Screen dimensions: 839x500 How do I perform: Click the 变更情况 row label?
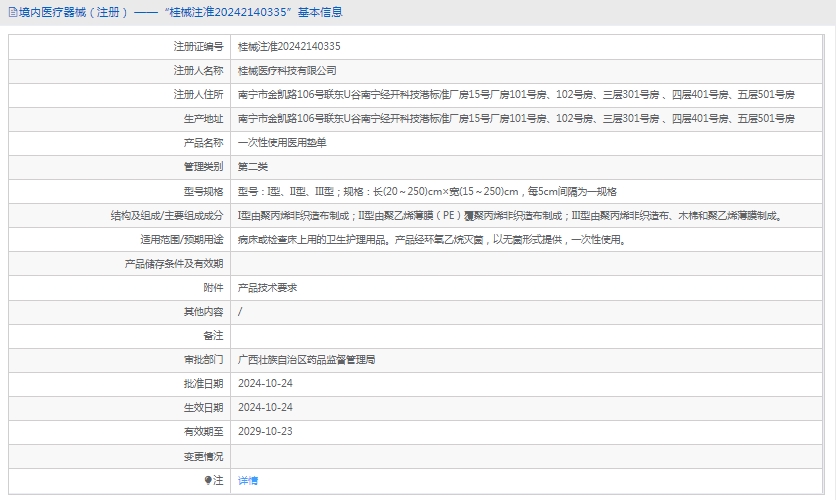(x=203, y=457)
